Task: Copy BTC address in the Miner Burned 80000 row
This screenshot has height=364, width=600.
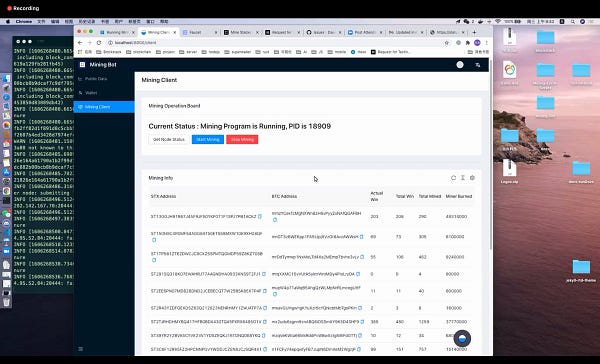Action: coord(358,274)
